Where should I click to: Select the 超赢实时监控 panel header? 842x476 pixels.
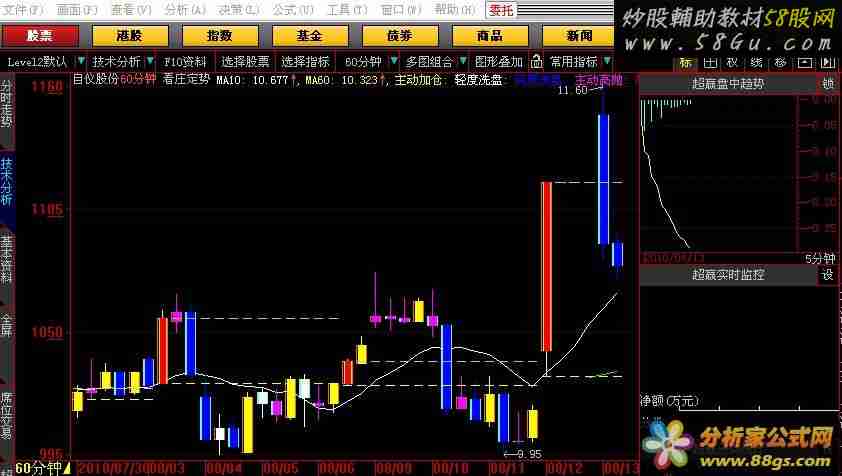pyautogui.click(x=728, y=275)
